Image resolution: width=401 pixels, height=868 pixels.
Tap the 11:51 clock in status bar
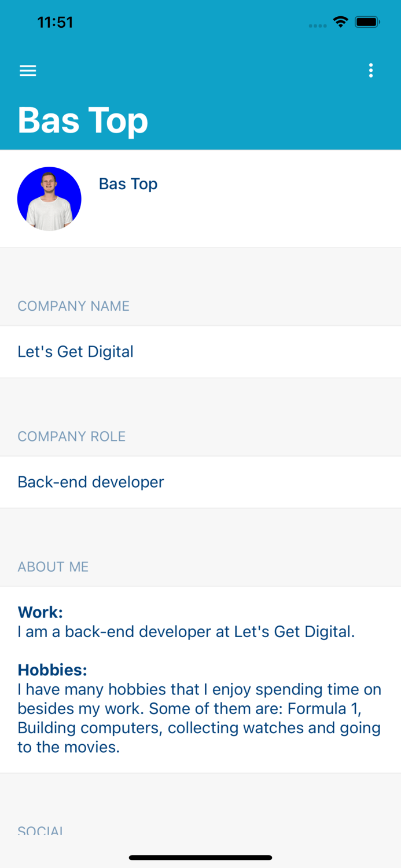click(55, 23)
